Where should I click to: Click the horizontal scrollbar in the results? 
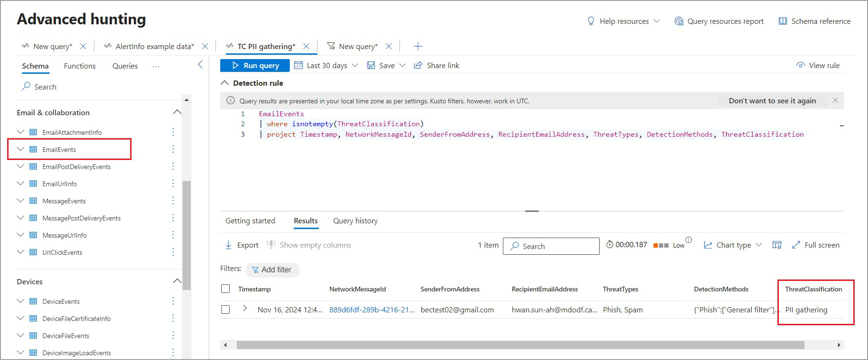pyautogui.click(x=521, y=345)
